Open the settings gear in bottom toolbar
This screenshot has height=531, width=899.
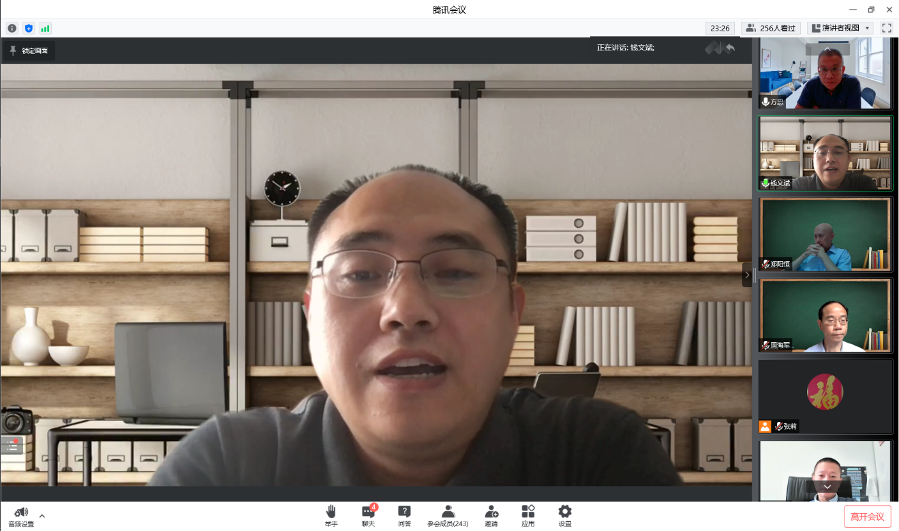(x=565, y=512)
